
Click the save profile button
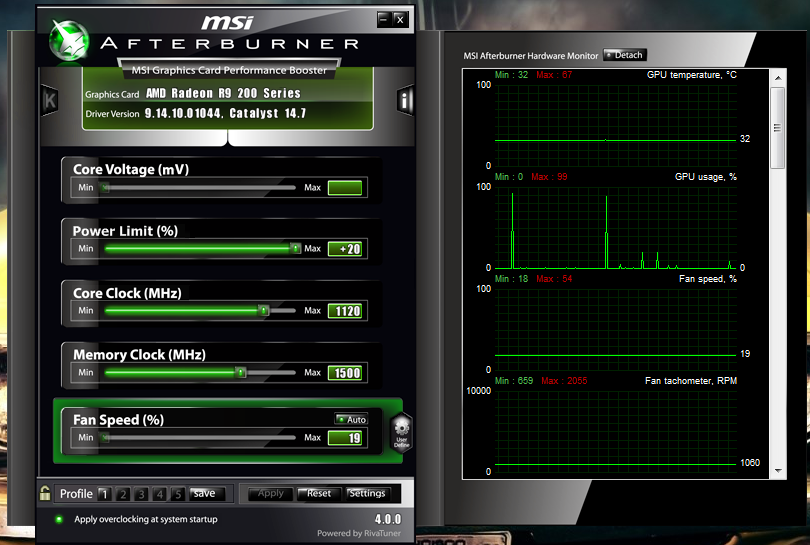(x=204, y=493)
